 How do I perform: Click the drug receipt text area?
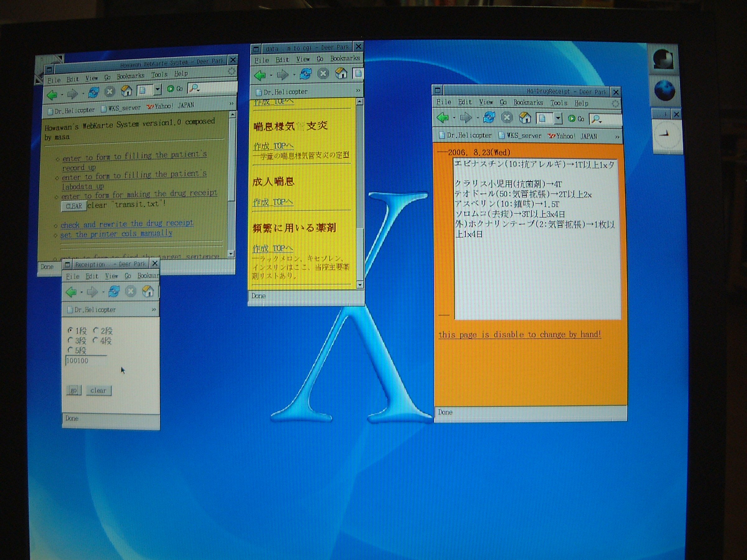(x=537, y=239)
